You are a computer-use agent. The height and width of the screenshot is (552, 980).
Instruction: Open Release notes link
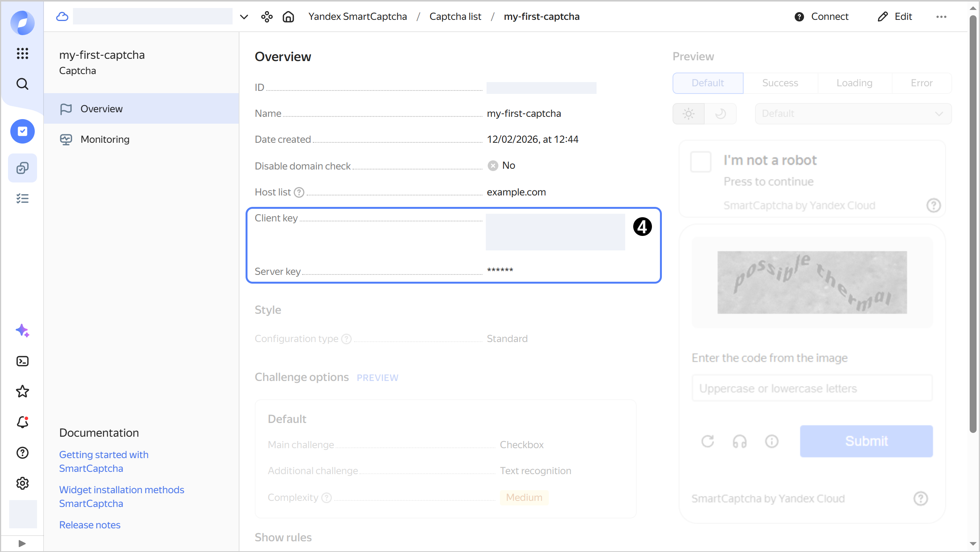point(90,525)
